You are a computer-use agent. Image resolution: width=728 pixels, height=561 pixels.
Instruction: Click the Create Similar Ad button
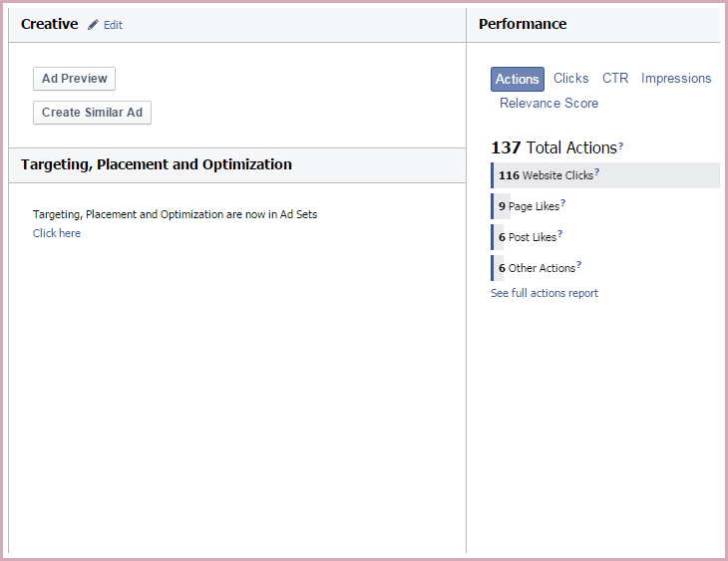tap(92, 113)
